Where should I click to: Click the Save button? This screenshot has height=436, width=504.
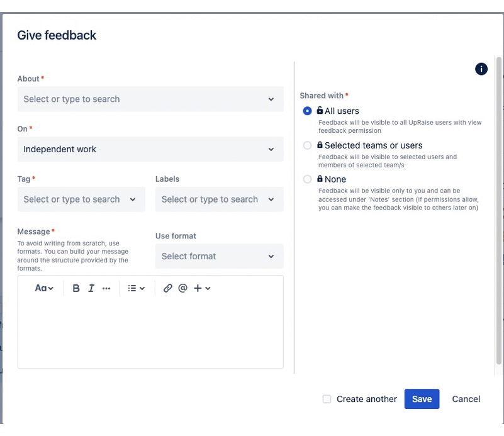click(x=422, y=399)
